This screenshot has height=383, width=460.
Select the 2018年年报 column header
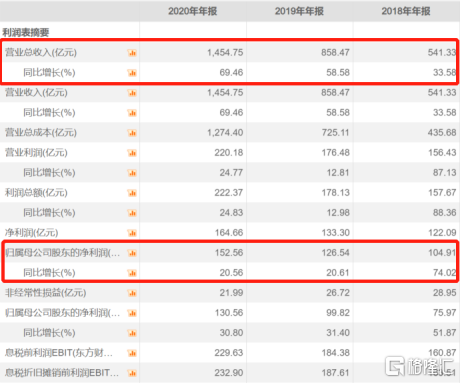tap(406, 11)
